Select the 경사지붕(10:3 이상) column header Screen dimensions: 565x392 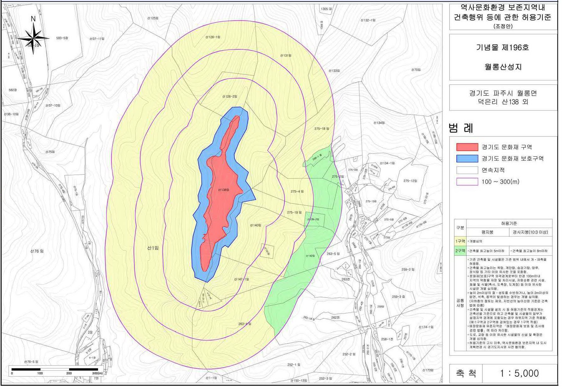click(x=530, y=232)
